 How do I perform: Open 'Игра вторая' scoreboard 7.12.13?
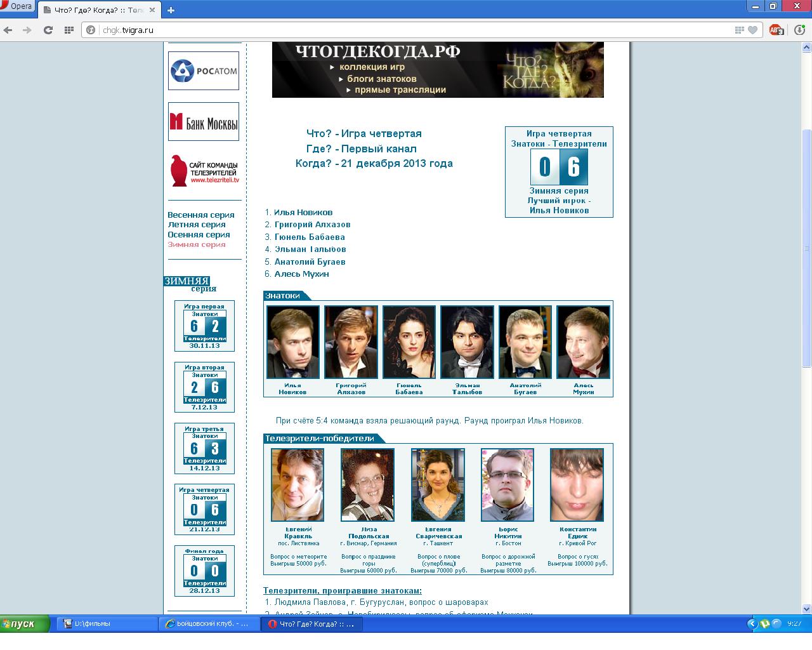point(204,387)
